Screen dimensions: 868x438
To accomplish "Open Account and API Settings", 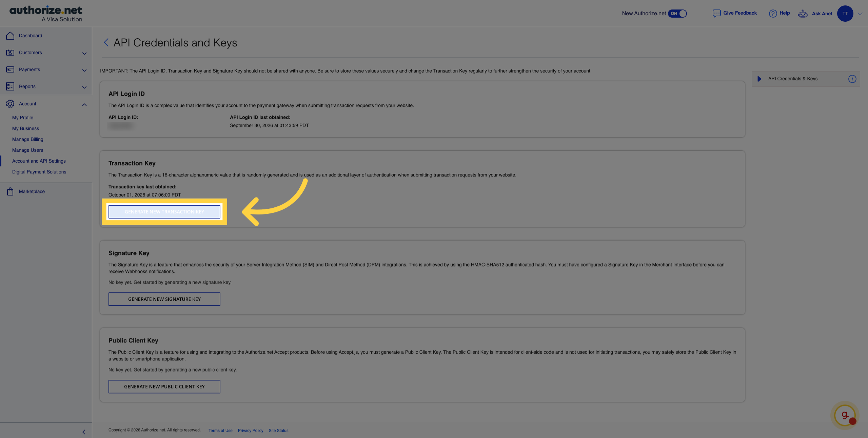I will (39, 161).
